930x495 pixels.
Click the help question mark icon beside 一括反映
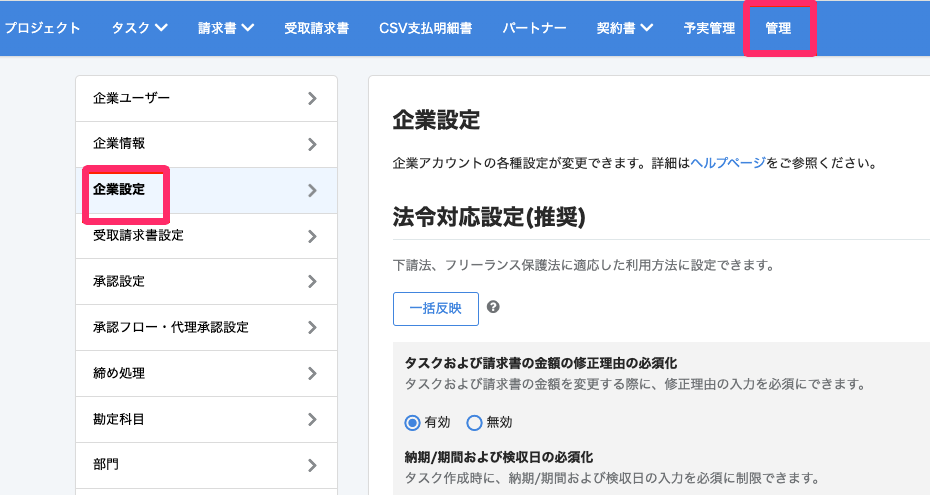493,307
